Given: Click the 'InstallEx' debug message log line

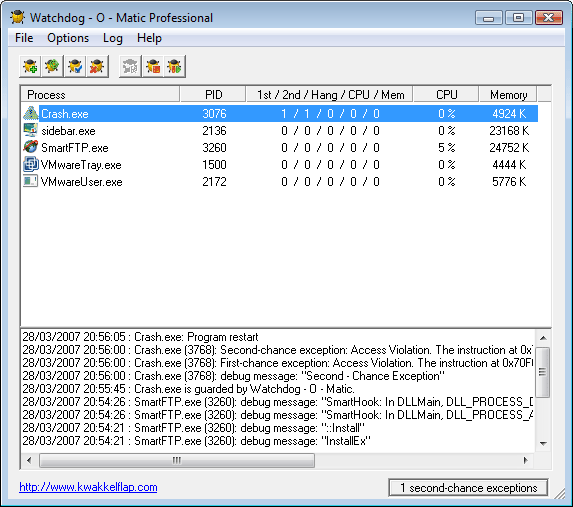Looking at the screenshot, I should tap(197, 441).
